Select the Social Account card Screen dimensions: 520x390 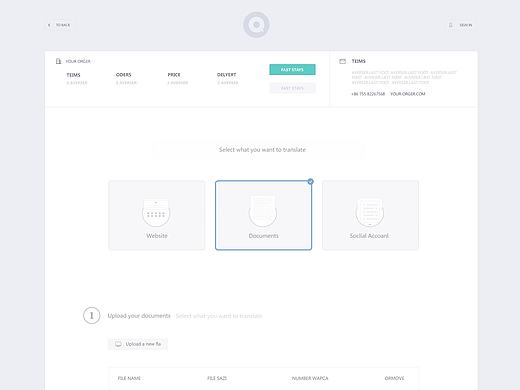(370, 215)
